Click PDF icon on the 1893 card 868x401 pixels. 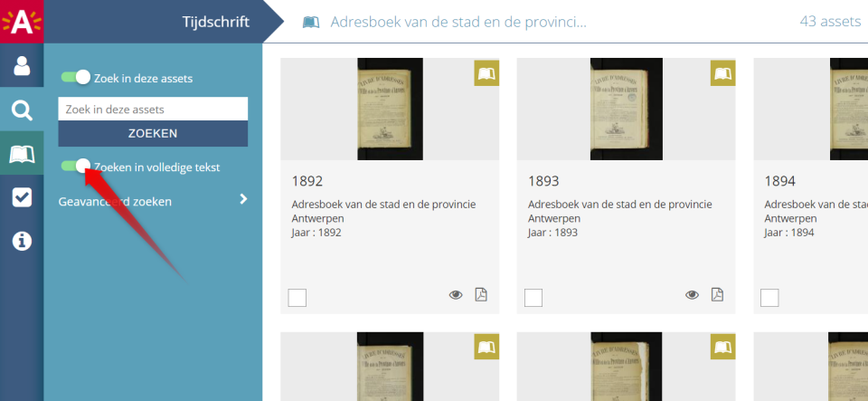717,294
